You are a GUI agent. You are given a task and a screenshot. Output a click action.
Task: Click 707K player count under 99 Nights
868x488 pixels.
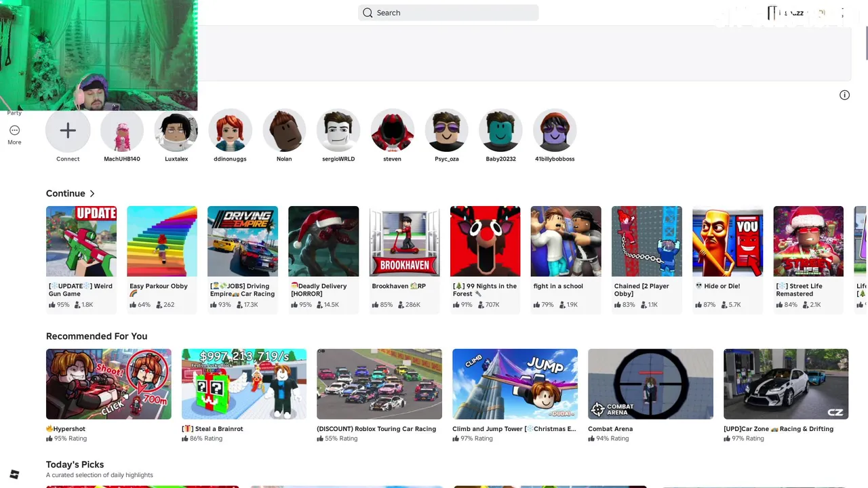coord(488,305)
